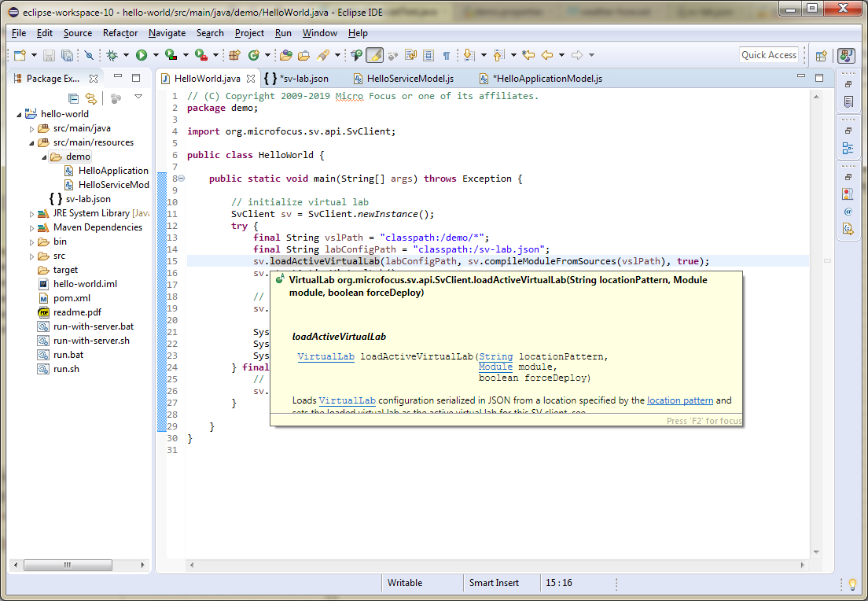Collapse main method fold at line 8

(x=182, y=179)
